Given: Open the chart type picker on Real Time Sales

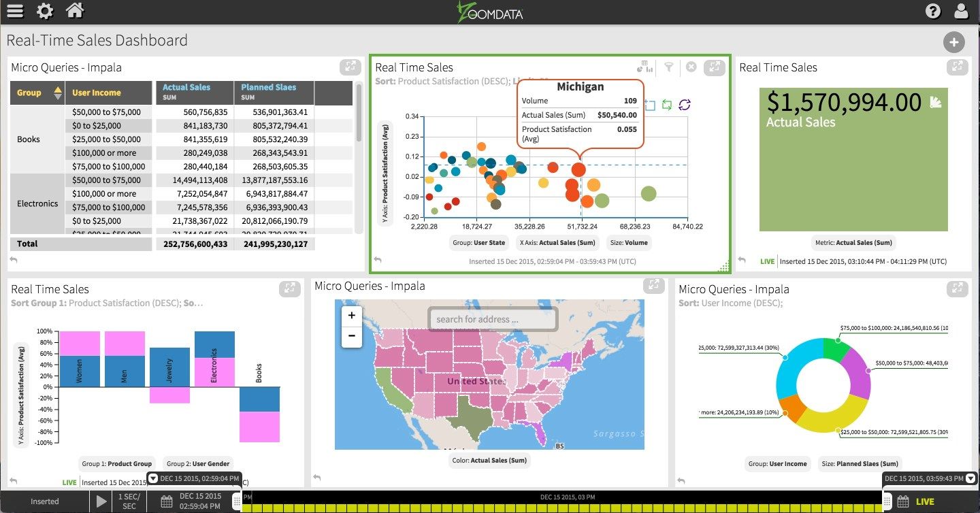Looking at the screenshot, I should pos(644,67).
